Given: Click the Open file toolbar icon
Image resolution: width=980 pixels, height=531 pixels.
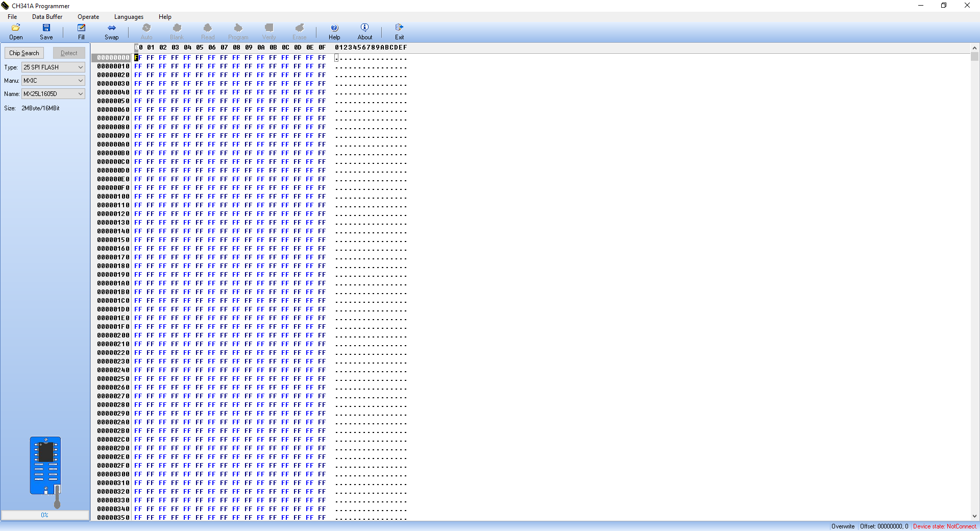Looking at the screenshot, I should pyautogui.click(x=16, y=32).
